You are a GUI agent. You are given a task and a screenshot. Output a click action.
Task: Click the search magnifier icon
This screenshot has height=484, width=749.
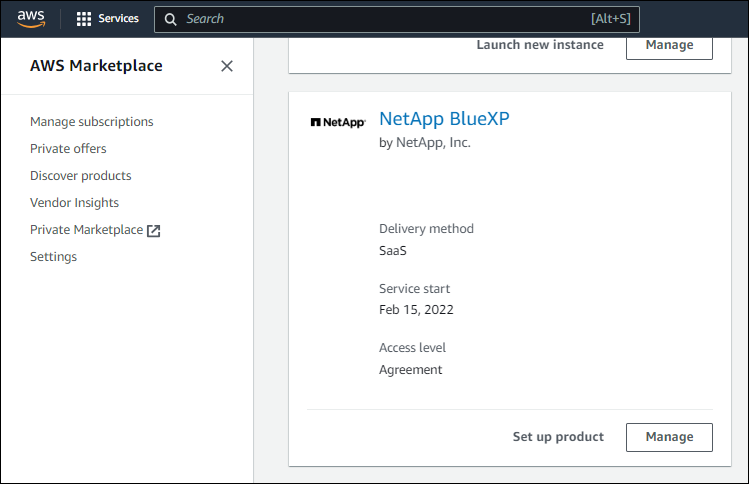(x=171, y=19)
